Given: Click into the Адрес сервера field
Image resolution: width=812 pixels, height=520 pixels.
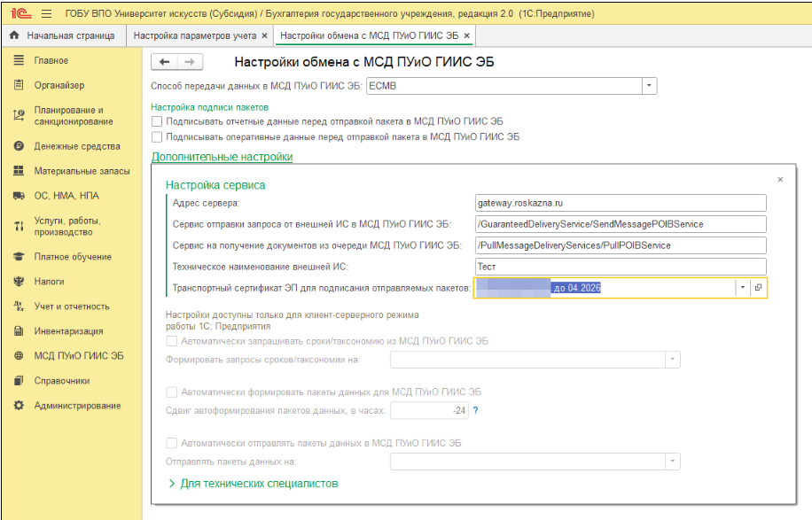Looking at the screenshot, I should (620, 203).
